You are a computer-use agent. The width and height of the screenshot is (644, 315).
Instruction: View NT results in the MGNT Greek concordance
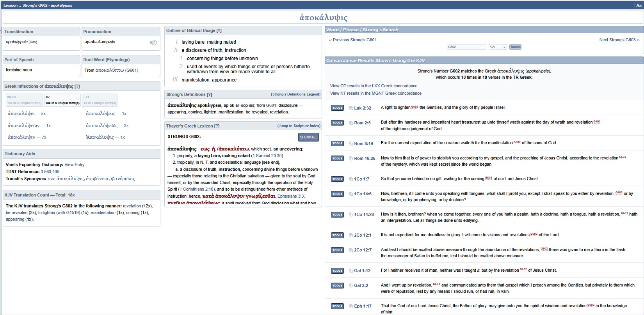(376, 93)
